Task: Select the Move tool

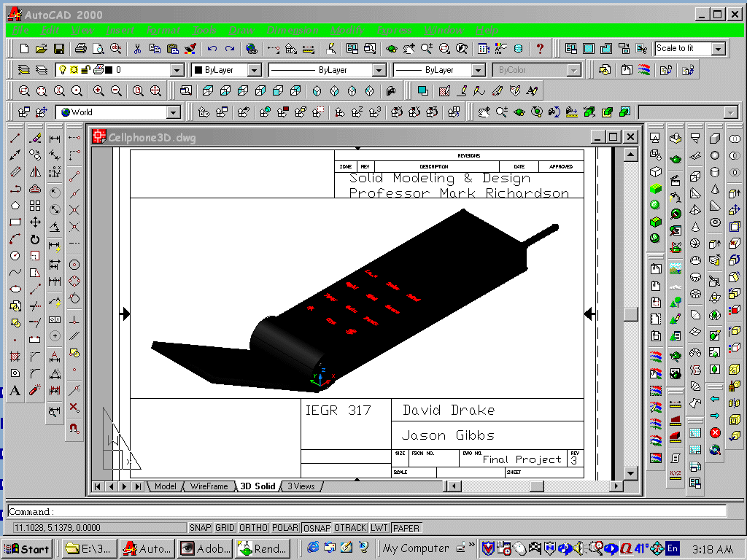Action: (35, 222)
